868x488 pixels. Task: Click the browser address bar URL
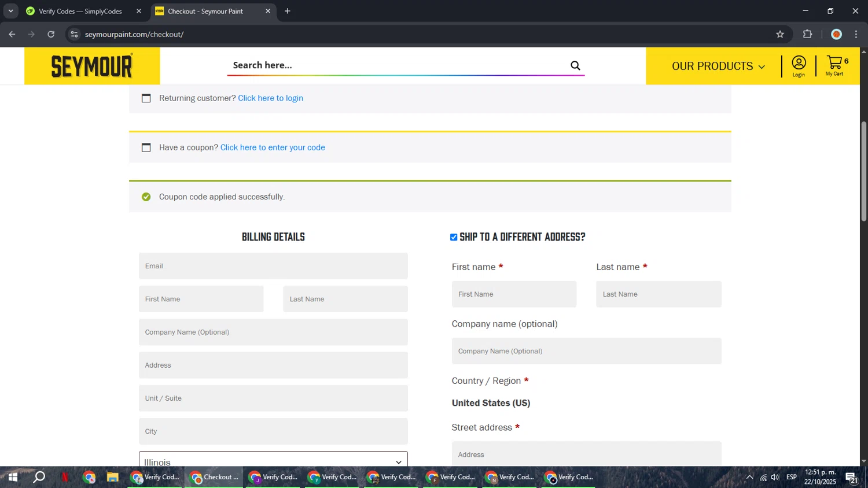tap(134, 34)
